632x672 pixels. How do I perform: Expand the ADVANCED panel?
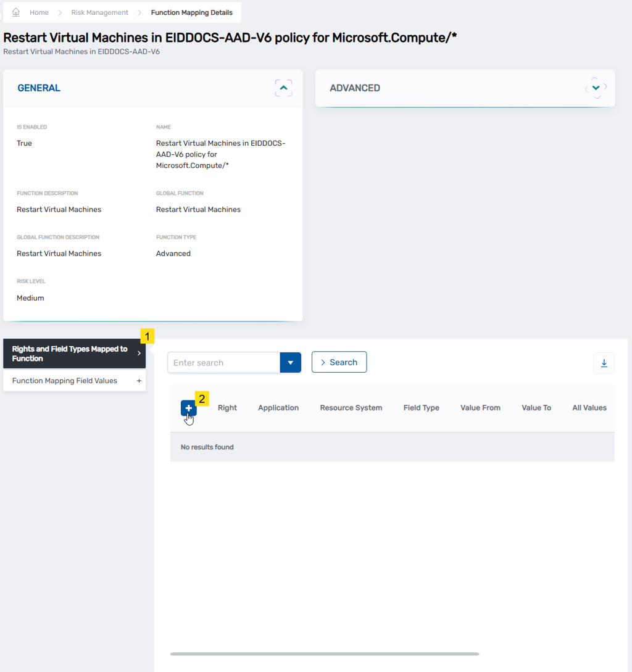(x=596, y=88)
